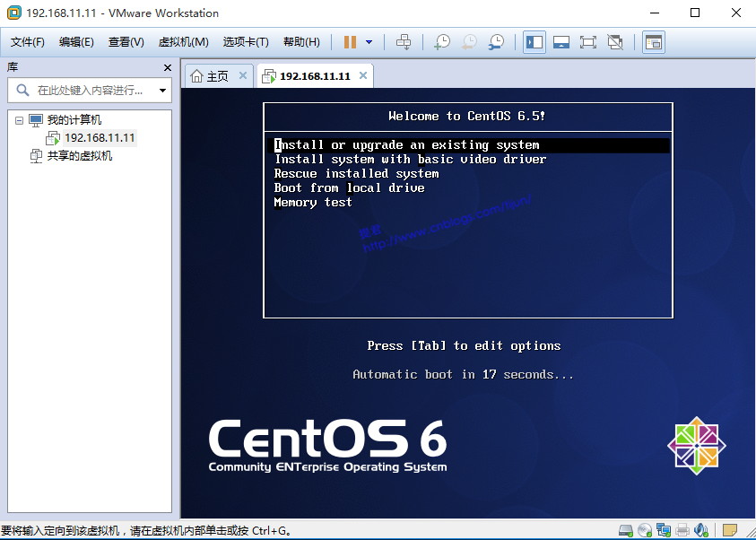This screenshot has width=756, height=540.
Task: Click the CD/DVD drive status icon
Action: pos(645,531)
